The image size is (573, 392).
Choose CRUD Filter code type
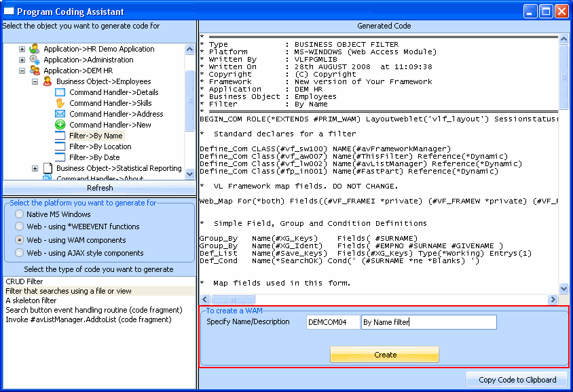tap(99, 281)
